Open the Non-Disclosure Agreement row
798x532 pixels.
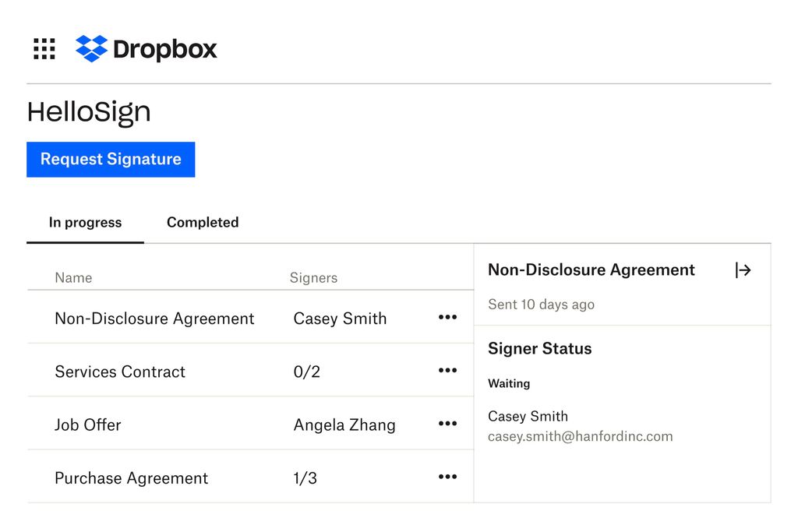pos(154,318)
